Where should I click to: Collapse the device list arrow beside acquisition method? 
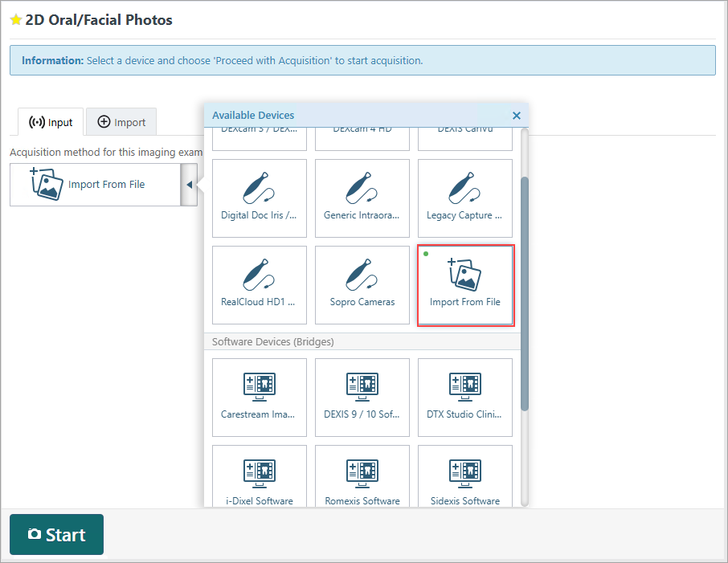point(189,185)
